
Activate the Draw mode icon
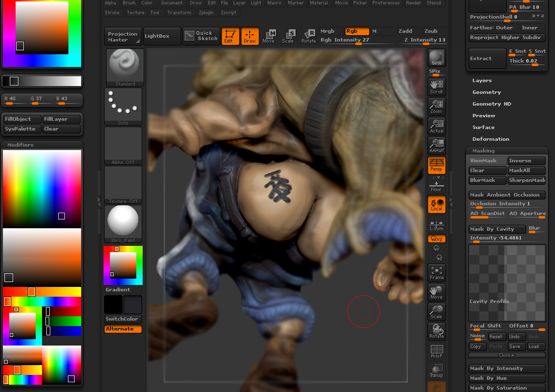pyautogui.click(x=250, y=36)
